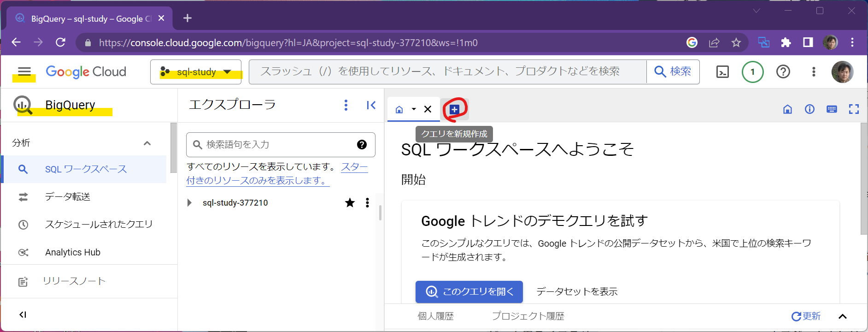
Task: Click the sidebar vertical scrollbar
Action: (x=174, y=148)
